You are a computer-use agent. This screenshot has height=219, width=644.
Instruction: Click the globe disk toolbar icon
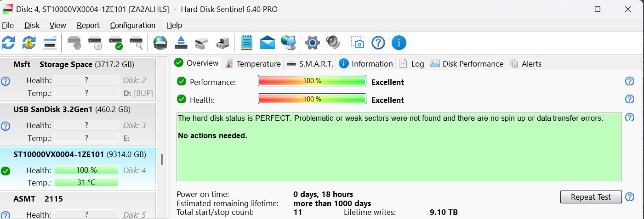[x=160, y=43]
